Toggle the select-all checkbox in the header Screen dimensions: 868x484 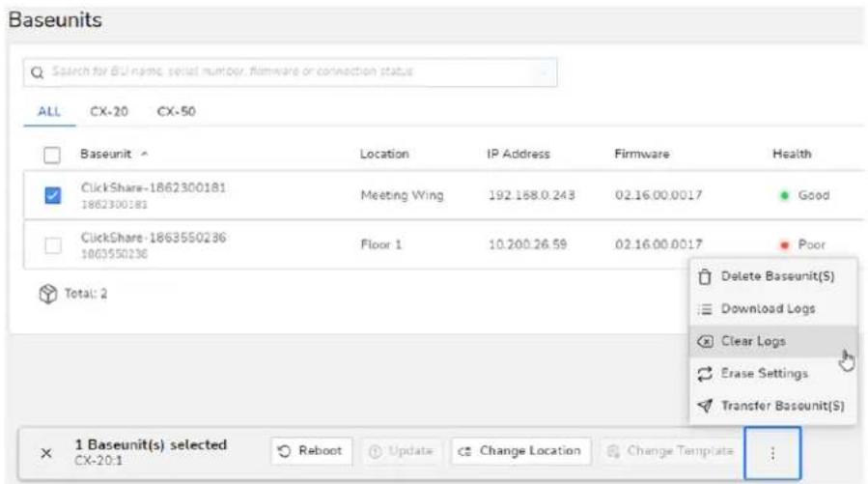52,156
